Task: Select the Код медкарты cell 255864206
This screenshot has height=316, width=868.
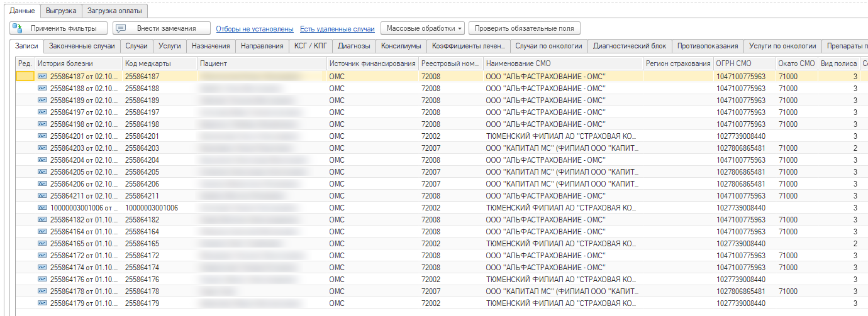Action: 142,184
